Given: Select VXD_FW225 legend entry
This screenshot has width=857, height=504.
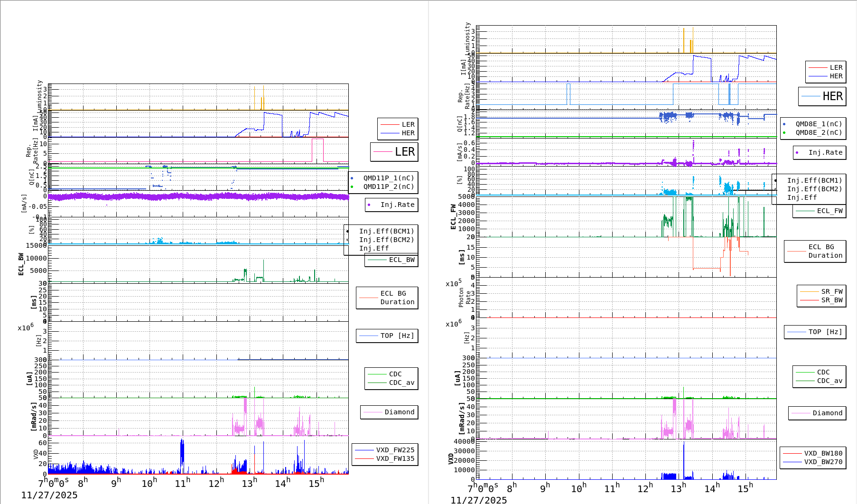Looking at the screenshot, I should pos(395,450).
